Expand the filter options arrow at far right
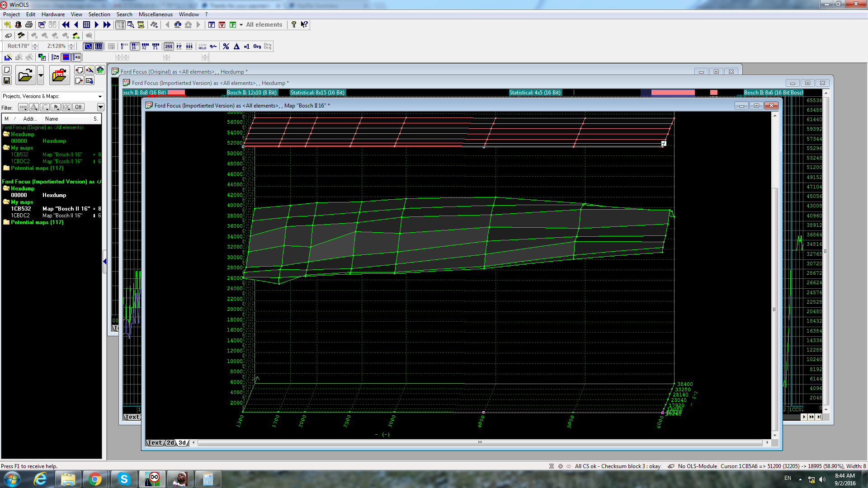The height and width of the screenshot is (488, 868). [x=100, y=107]
